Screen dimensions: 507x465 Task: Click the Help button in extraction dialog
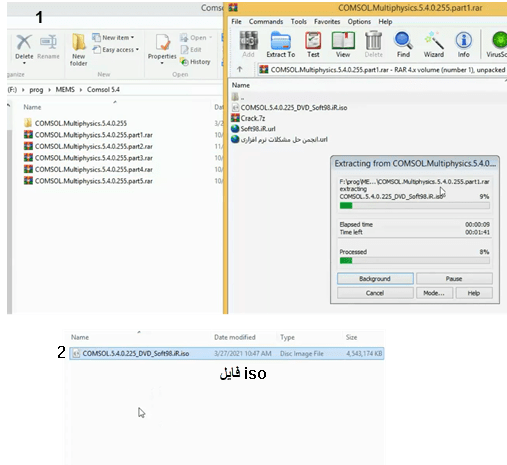474,293
